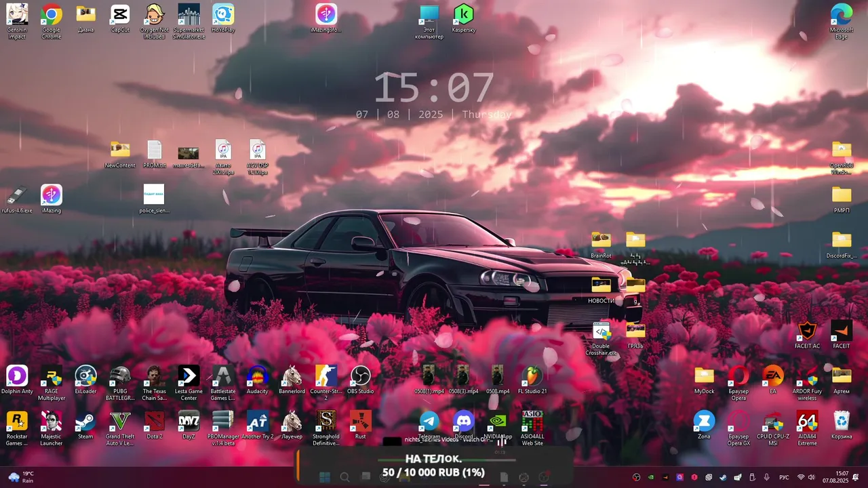This screenshot has height=488, width=868.
Task: Select the ASIO4ALL Web Site shortcut
Action: click(x=532, y=421)
